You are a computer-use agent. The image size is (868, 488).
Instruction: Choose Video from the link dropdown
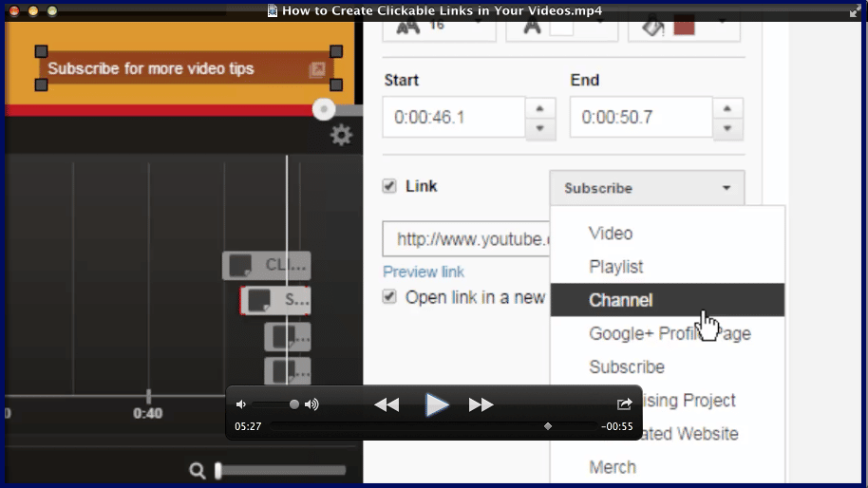pyautogui.click(x=668, y=234)
